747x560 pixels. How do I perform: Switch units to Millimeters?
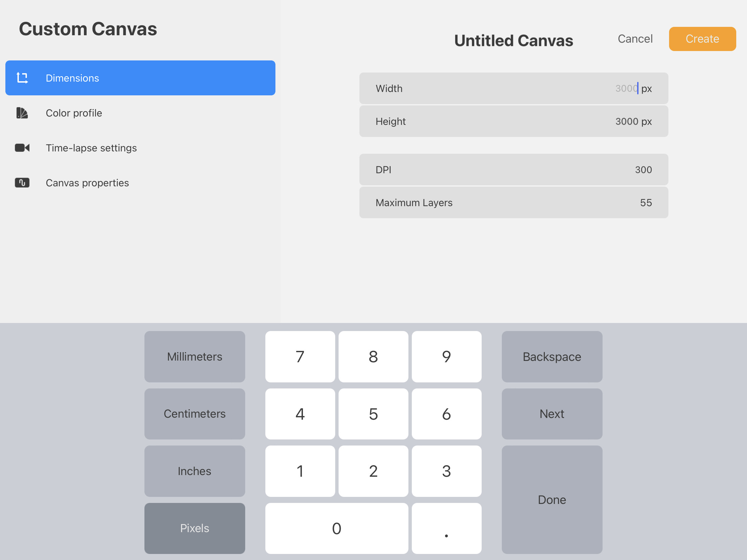pos(194,357)
